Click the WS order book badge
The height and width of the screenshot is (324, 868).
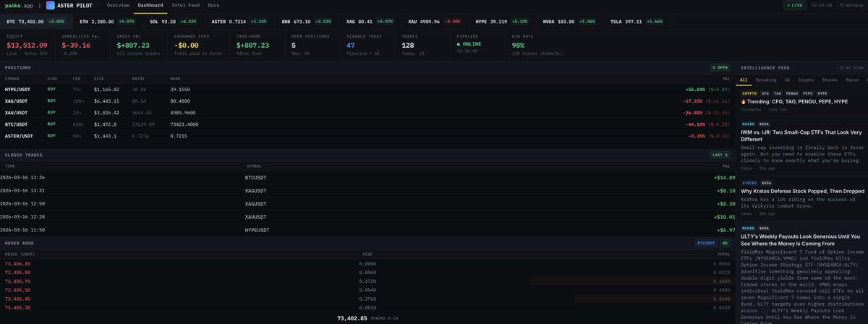(725, 243)
